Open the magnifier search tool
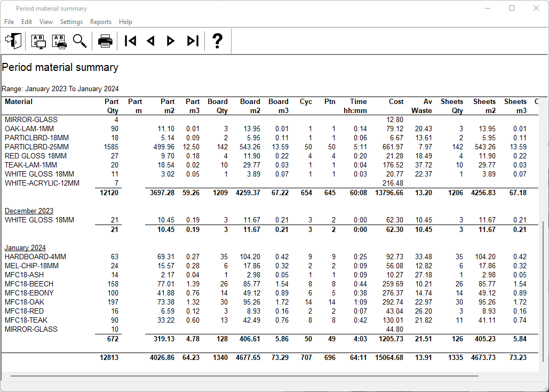The height and width of the screenshot is (392, 549). (x=79, y=41)
